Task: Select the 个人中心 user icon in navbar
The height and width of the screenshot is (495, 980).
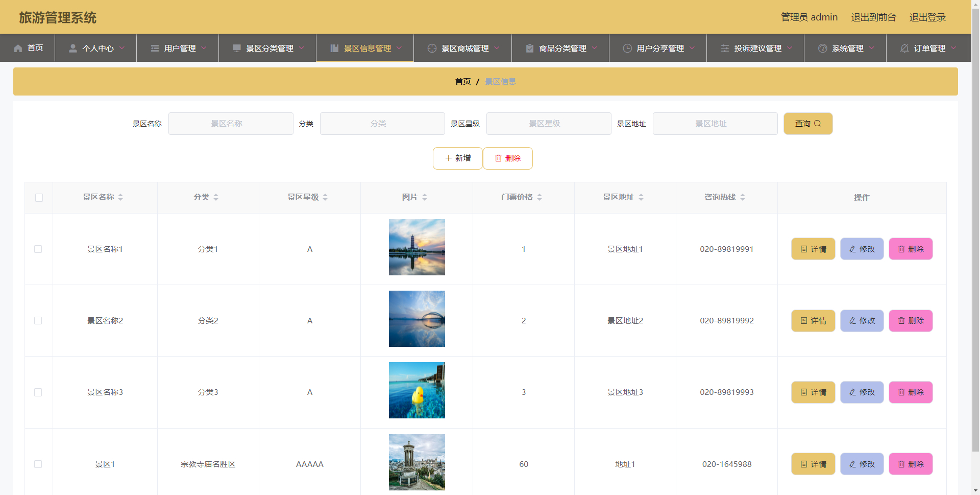Action: (72, 48)
